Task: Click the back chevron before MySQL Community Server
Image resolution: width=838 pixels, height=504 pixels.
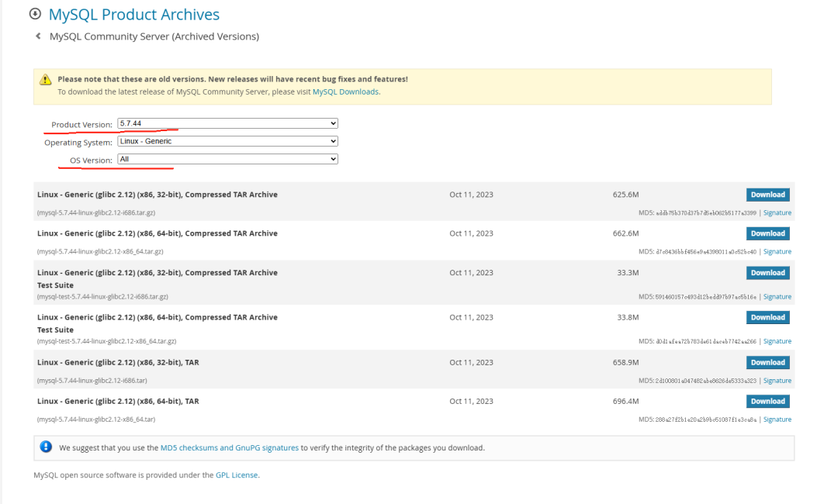Action: pos(38,36)
